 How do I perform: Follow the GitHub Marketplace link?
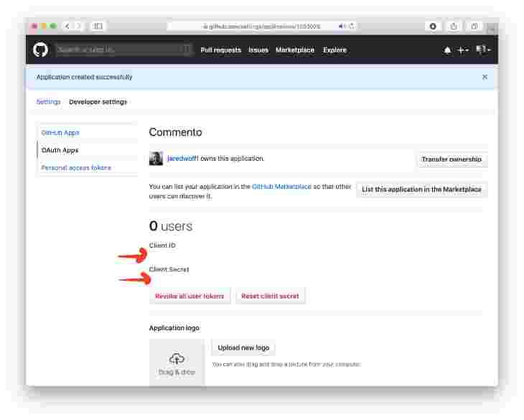coord(281,187)
